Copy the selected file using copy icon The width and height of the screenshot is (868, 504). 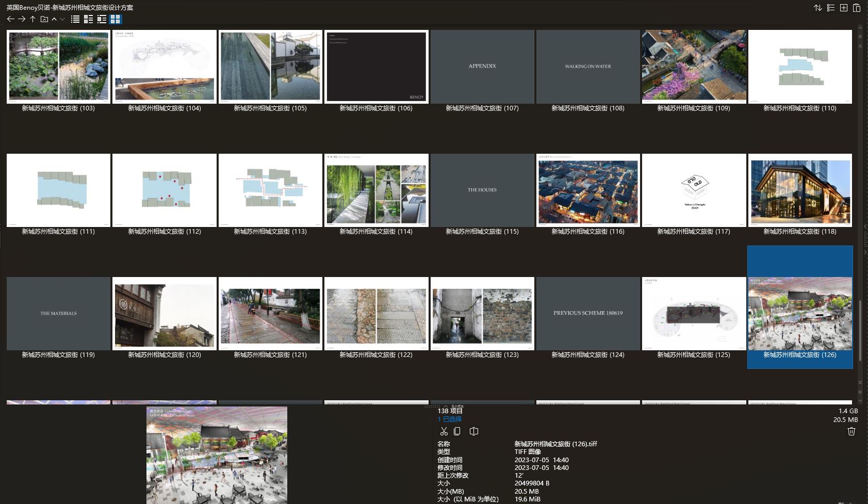tap(457, 431)
